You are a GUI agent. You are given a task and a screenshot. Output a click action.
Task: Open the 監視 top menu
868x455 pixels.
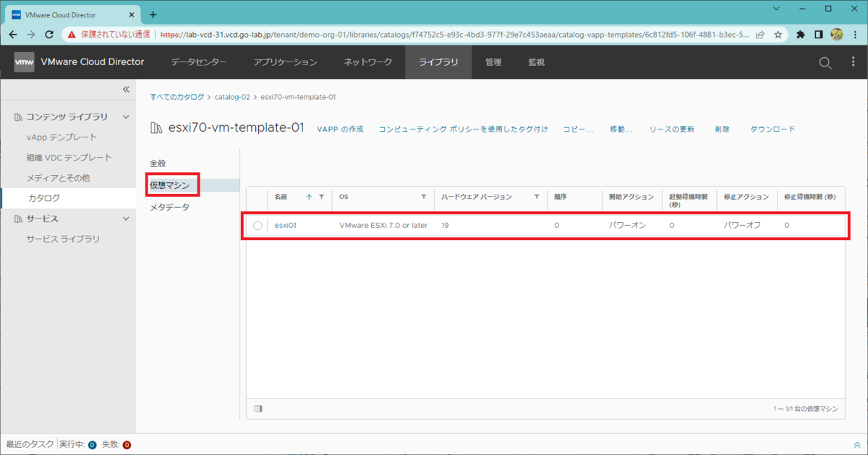pyautogui.click(x=536, y=62)
